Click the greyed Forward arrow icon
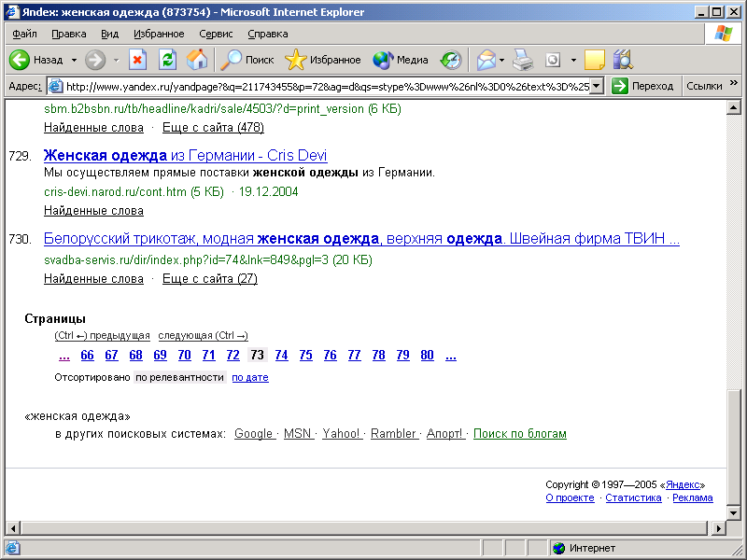Viewport: 747px width, 560px height. click(x=95, y=60)
